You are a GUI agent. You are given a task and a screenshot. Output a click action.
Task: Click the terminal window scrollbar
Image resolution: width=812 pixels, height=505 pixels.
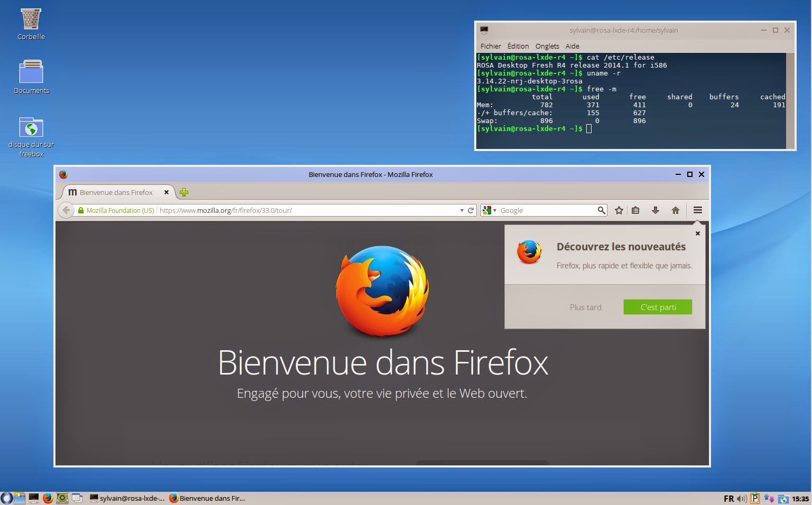tap(790, 100)
